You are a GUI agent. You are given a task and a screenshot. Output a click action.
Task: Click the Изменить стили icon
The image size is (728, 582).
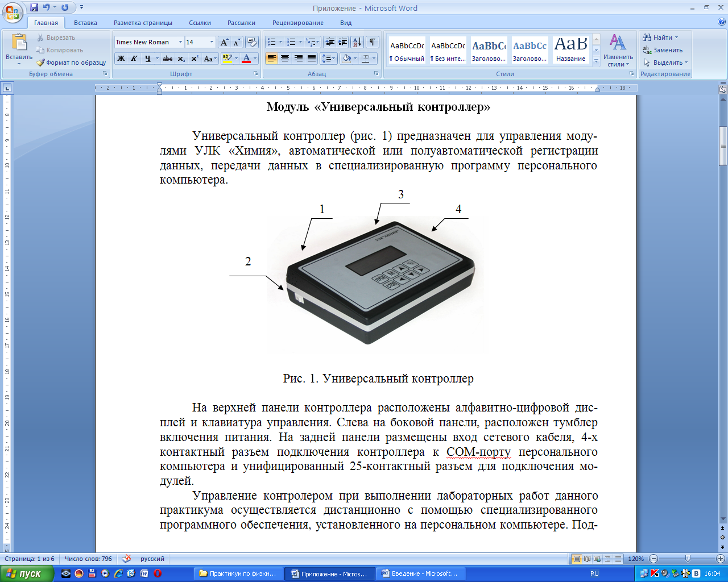(618, 50)
